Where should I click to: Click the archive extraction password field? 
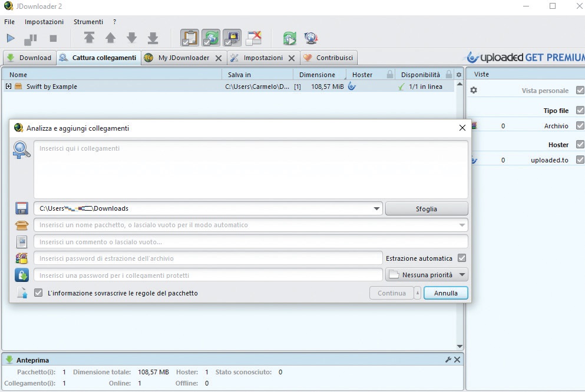tap(208, 258)
